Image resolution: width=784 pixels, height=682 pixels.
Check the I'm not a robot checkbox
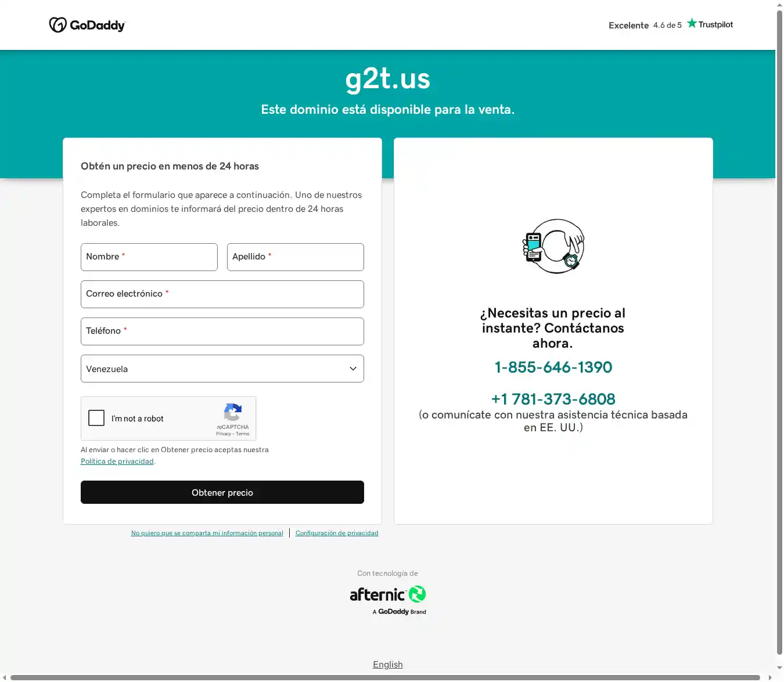coord(96,418)
